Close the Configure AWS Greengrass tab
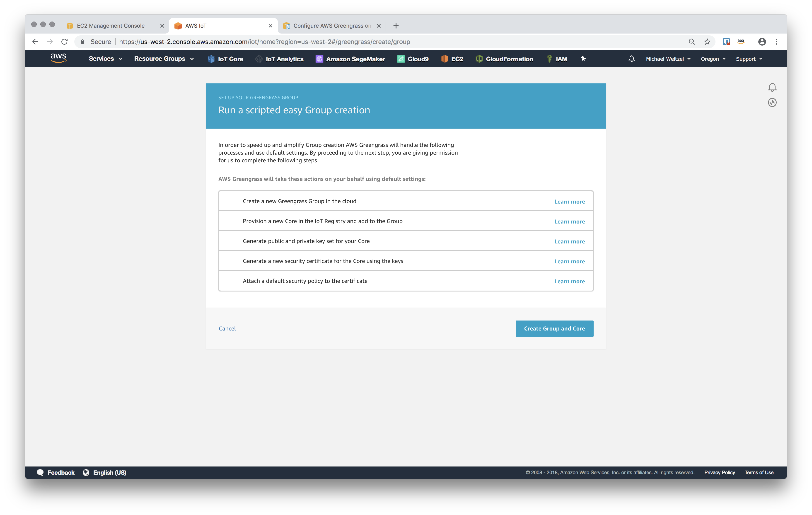The width and height of the screenshot is (812, 515). click(x=379, y=26)
